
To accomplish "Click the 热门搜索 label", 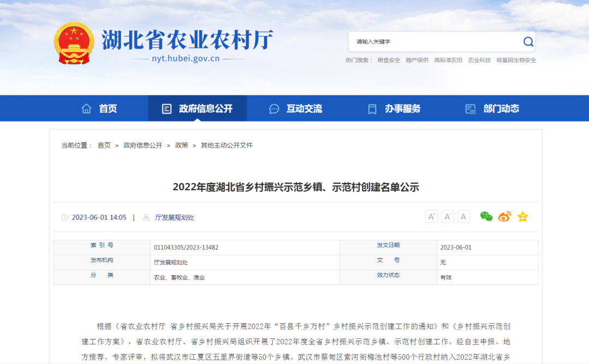I will click(359, 60).
